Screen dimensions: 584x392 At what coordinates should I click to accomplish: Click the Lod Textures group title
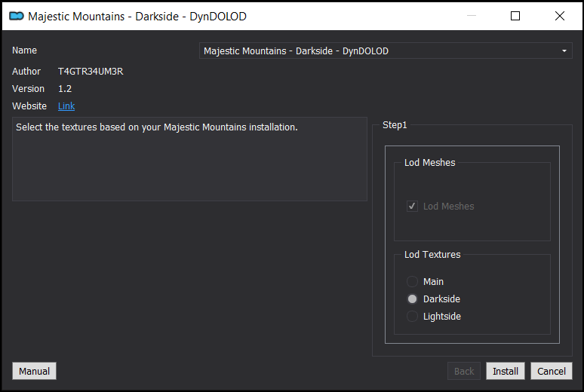(x=432, y=255)
